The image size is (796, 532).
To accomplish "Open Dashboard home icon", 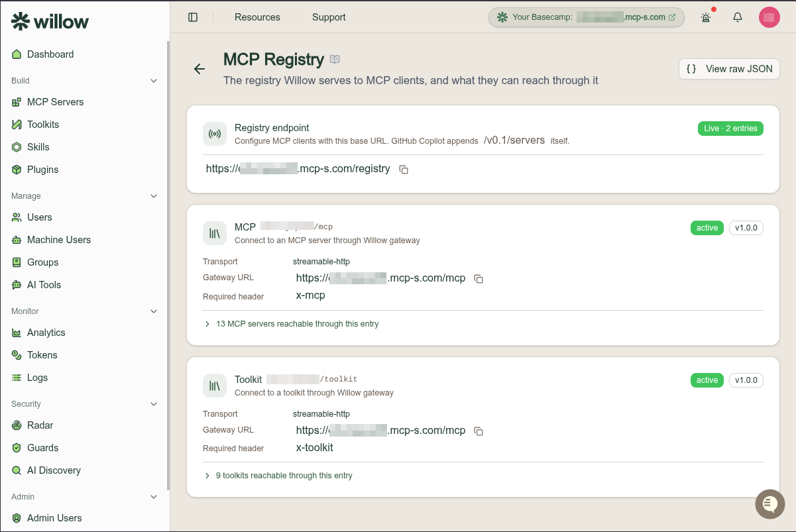I will point(17,54).
